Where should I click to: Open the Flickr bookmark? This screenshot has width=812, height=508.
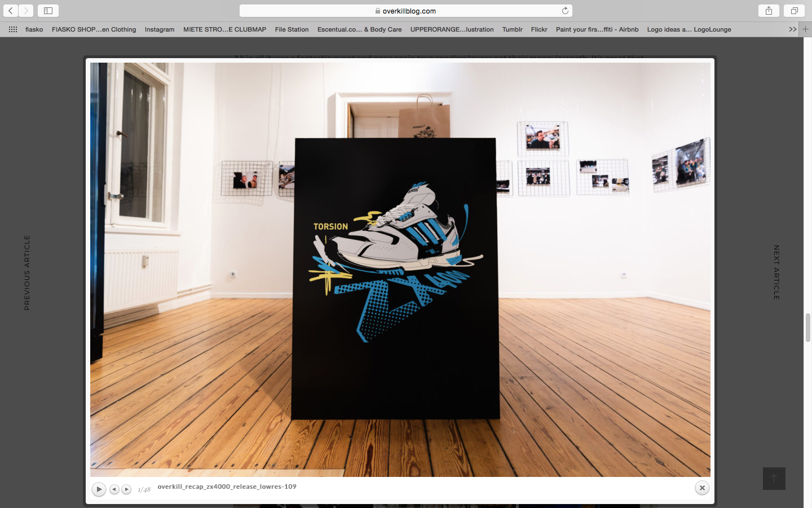(x=539, y=29)
